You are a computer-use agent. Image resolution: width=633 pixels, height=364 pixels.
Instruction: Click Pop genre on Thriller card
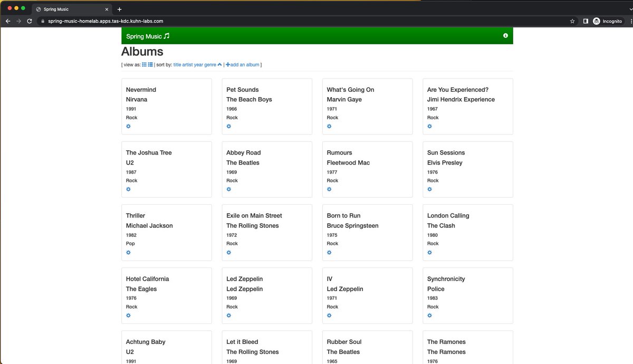(x=130, y=244)
